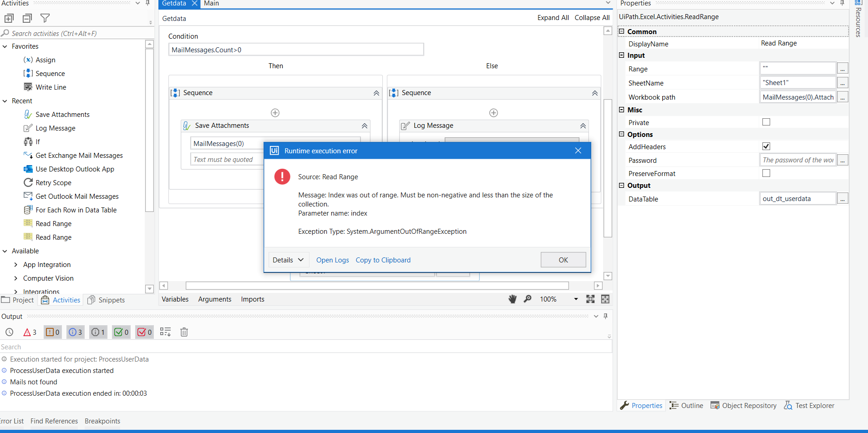The height and width of the screenshot is (433, 868).
Task: Open expression editor for Workbook path
Action: pos(843,97)
